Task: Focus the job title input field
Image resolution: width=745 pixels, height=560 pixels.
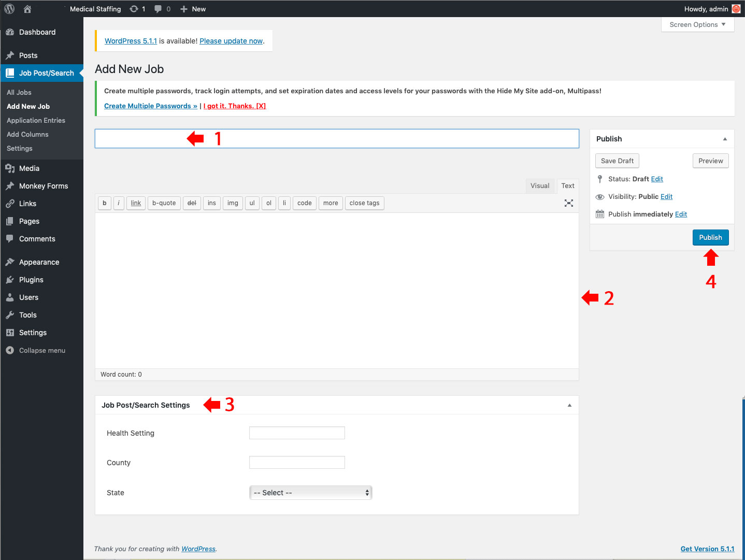Action: [337, 138]
